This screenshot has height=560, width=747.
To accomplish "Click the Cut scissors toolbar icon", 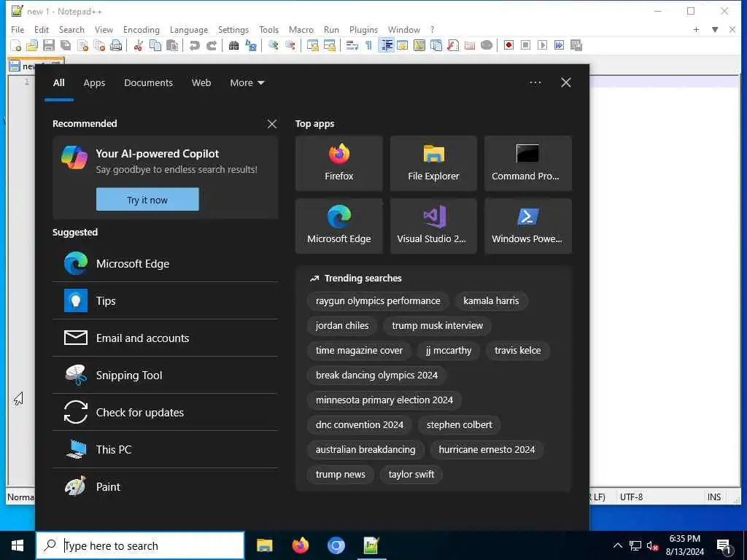I will [138, 45].
